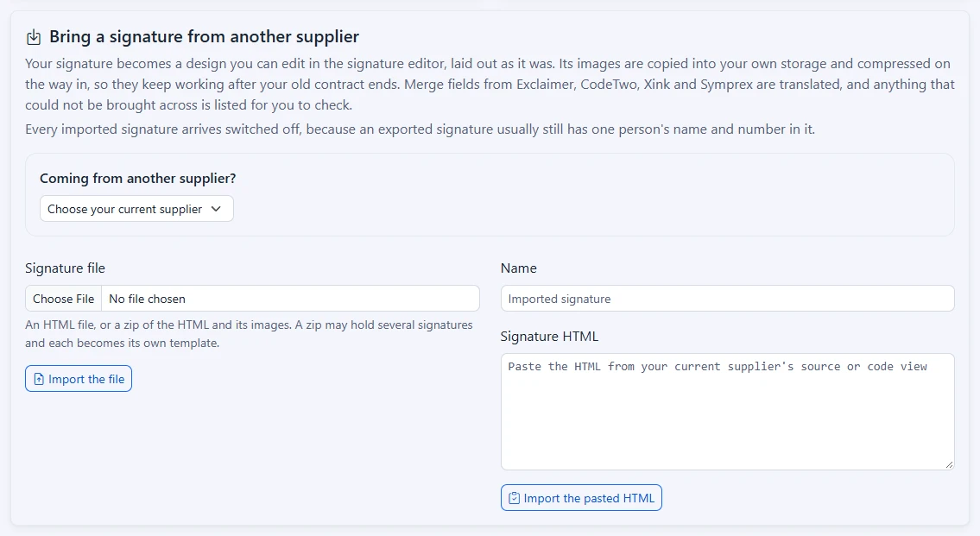
Task: Click the chevron arrow in the supplier dropdown
Action: pyautogui.click(x=216, y=209)
